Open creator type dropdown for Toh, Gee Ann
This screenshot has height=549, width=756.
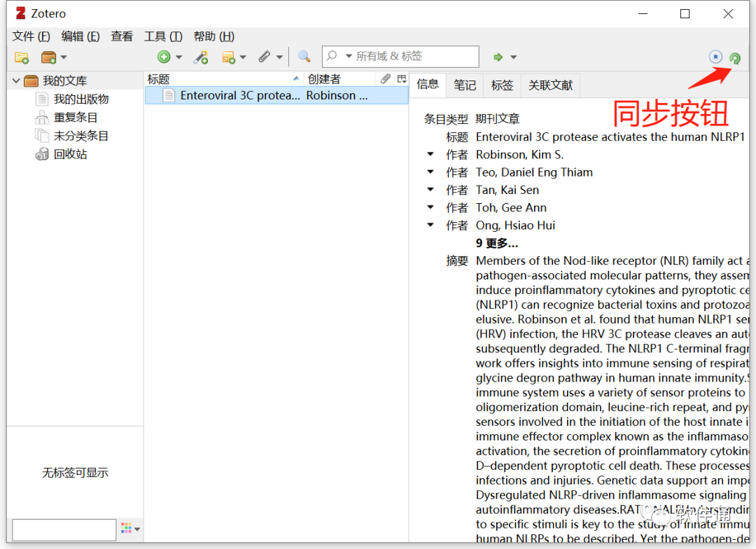click(430, 207)
